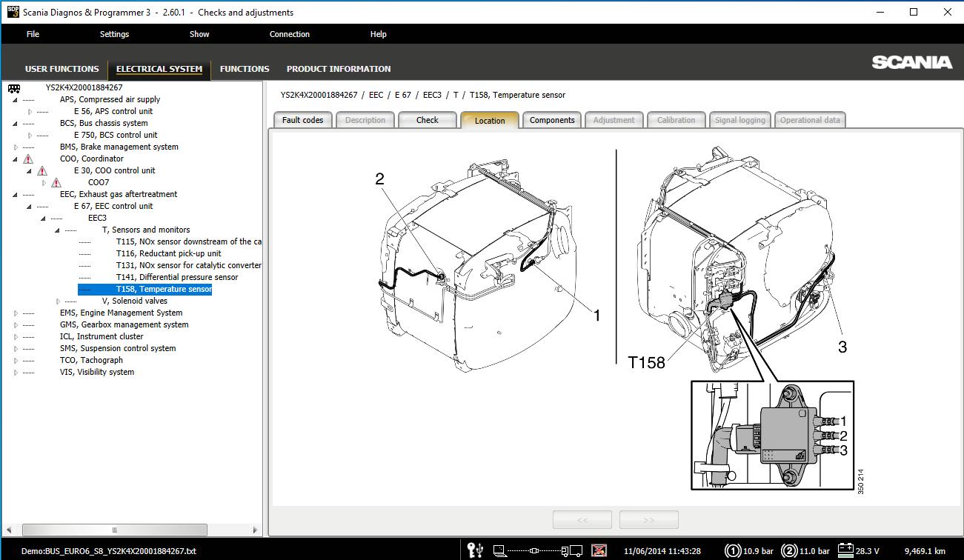
Task: Select the PRODUCT INFORMATION tab
Action: point(338,68)
